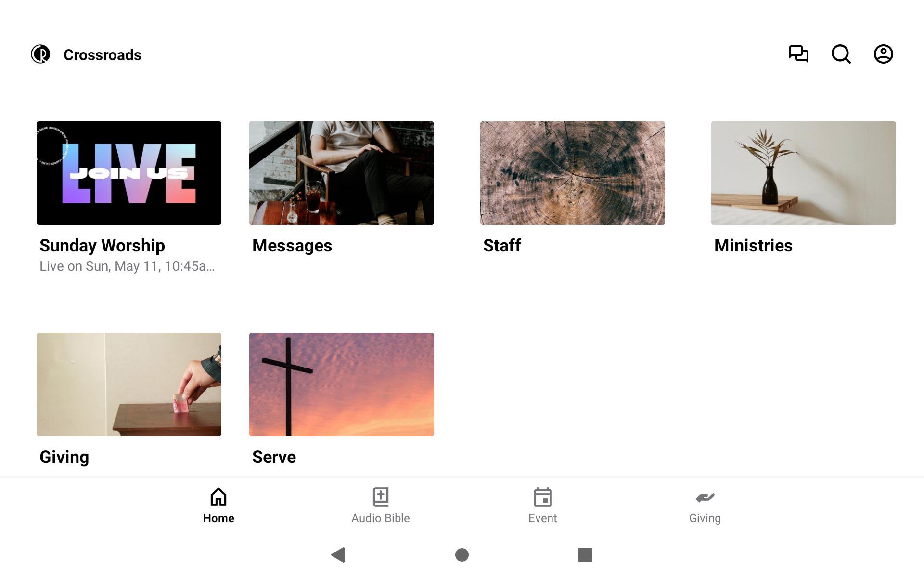Screen dimensions: 924x578
Task: Open the Messages card image
Action: click(x=342, y=173)
